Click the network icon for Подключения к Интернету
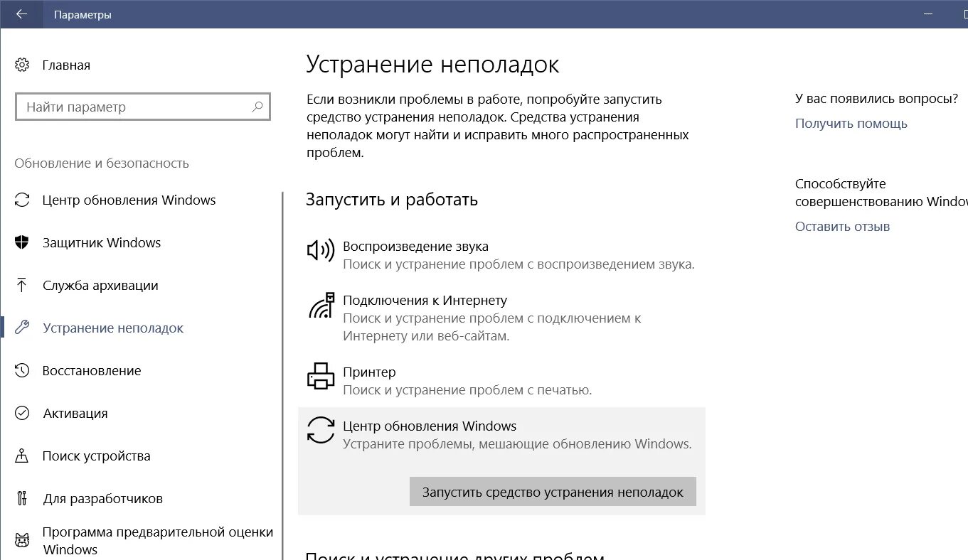The height and width of the screenshot is (560, 968). [x=321, y=305]
